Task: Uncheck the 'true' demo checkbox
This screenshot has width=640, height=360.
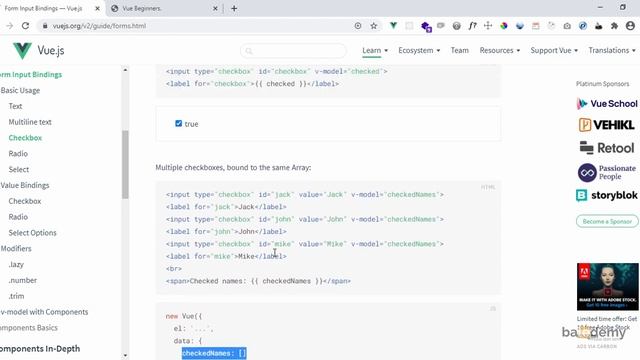Action: pos(178,123)
